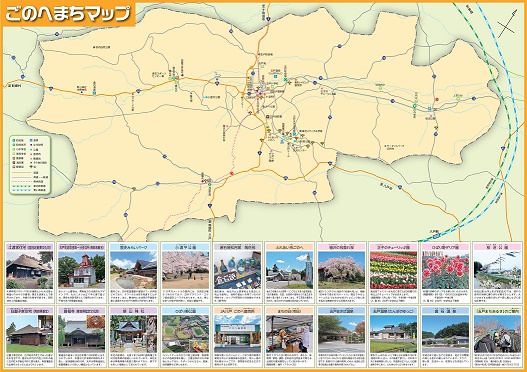The image size is (527, 372).
Task: Select the sake bottles display photo
Action: point(237,270)
